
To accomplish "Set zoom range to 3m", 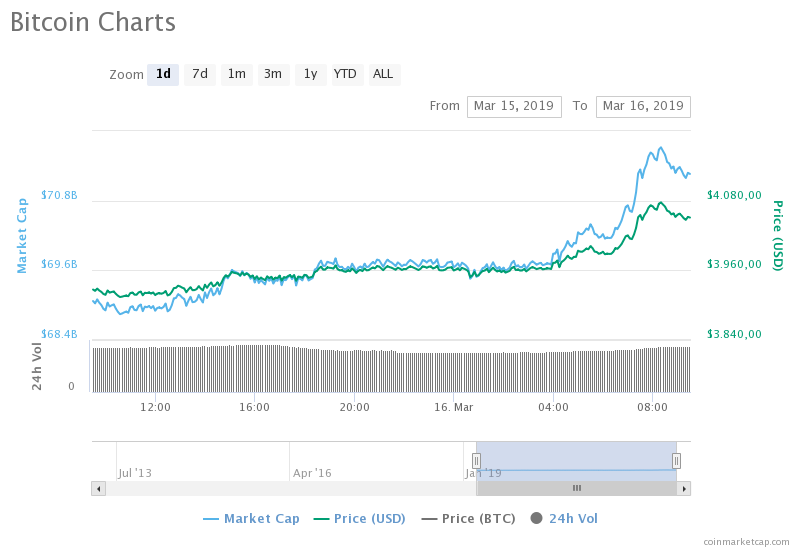I will (x=273, y=74).
